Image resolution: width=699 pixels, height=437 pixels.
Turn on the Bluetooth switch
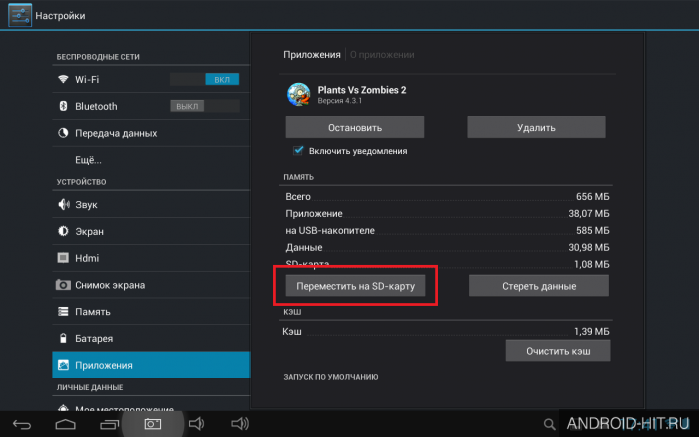[x=205, y=106]
